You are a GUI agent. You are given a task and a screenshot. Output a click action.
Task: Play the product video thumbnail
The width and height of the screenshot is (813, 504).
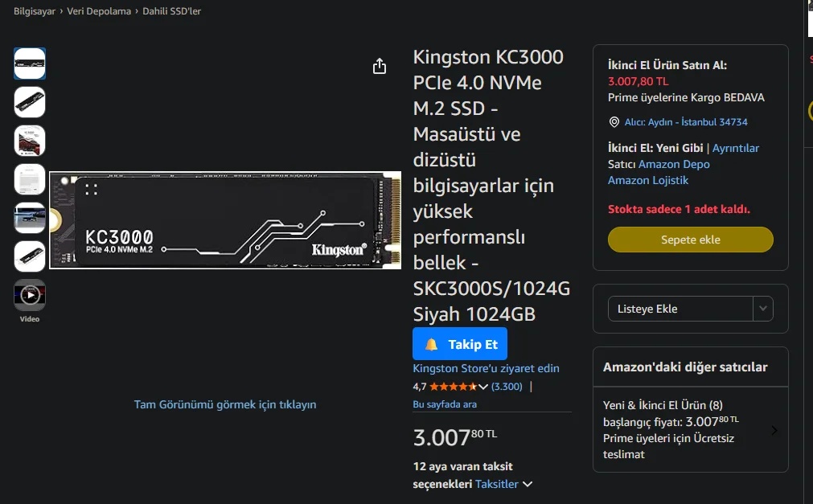point(30,295)
